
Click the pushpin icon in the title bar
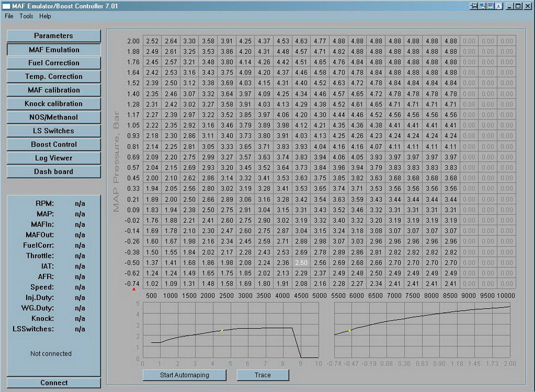click(473, 6)
